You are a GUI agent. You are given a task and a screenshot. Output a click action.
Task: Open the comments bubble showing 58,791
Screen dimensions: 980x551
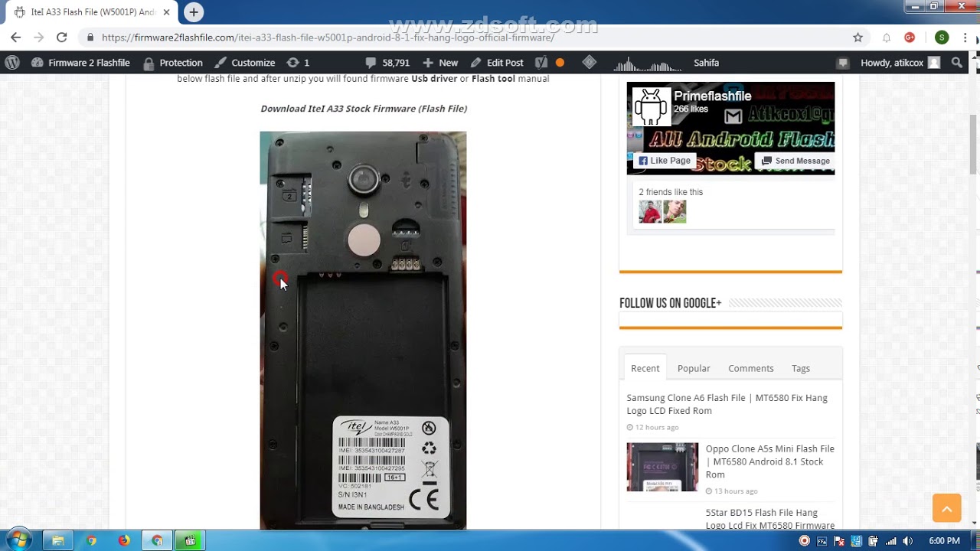[x=387, y=63]
